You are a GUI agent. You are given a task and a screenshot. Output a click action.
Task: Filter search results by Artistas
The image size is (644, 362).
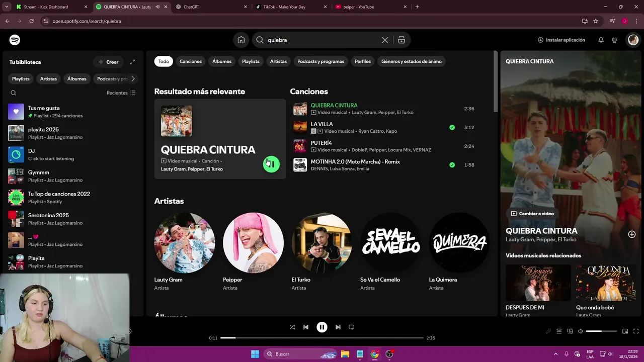click(x=278, y=61)
